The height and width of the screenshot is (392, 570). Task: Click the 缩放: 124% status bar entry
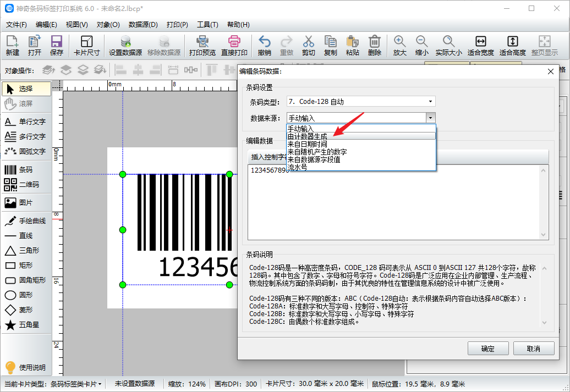coord(187,384)
